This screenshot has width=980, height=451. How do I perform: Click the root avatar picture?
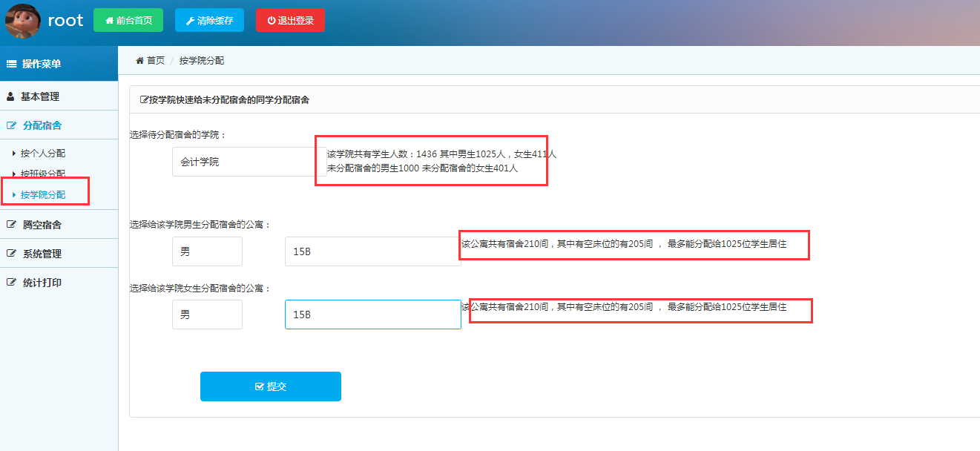[x=22, y=21]
